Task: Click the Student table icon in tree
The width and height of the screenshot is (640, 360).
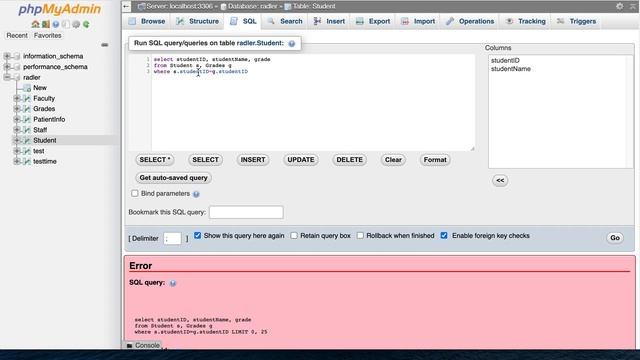Action: pyautogui.click(x=27, y=140)
